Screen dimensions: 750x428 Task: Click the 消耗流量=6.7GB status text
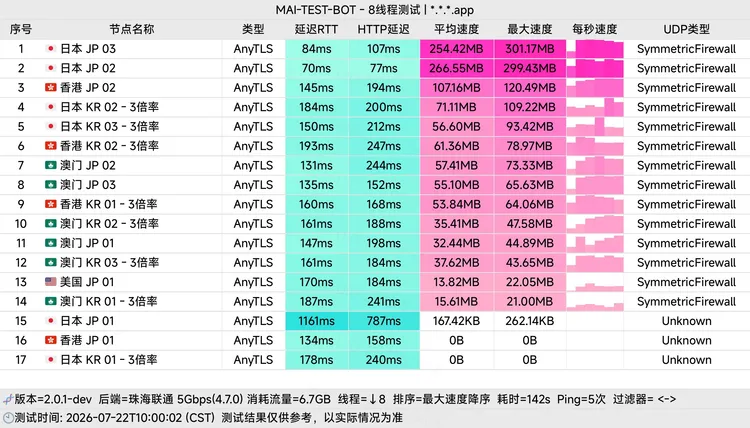pyautogui.click(x=289, y=399)
